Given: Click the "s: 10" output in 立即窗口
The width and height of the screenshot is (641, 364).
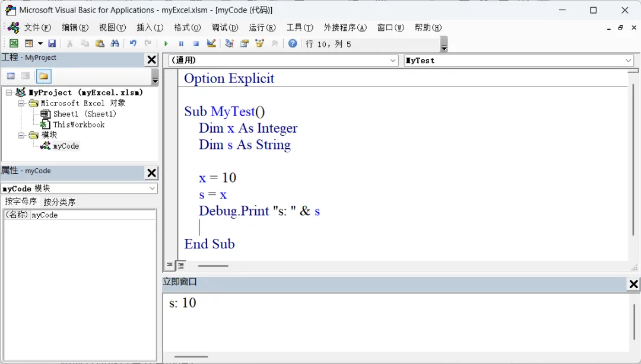Looking at the screenshot, I should pyautogui.click(x=182, y=303).
